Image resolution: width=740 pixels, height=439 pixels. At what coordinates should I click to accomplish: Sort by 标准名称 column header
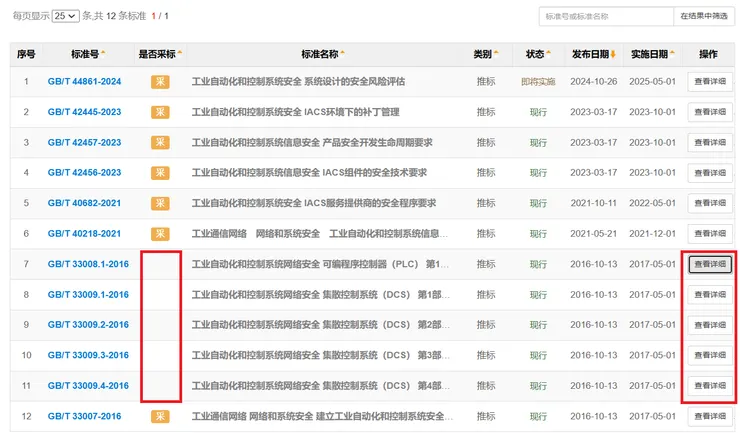(x=323, y=54)
